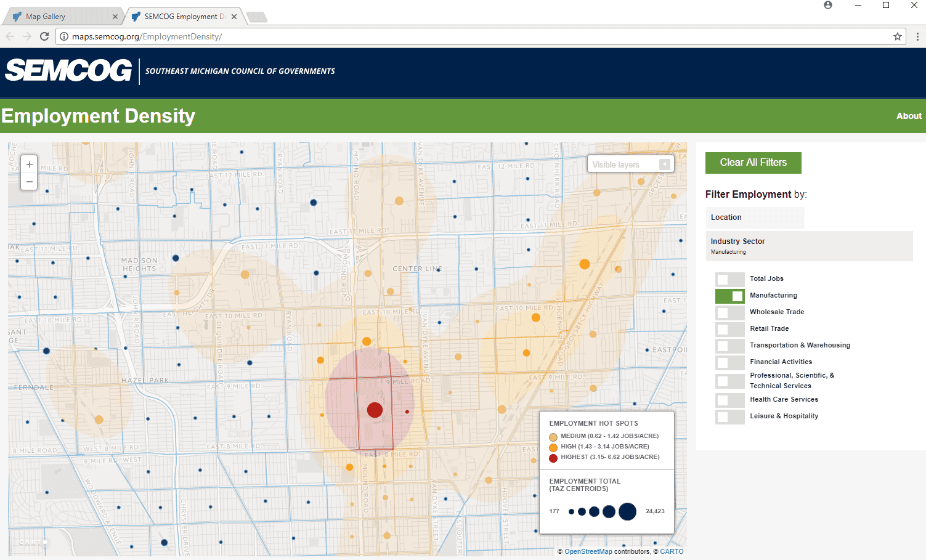Click the bookmark star in the address bar
The width and height of the screenshot is (926, 560).
click(898, 36)
